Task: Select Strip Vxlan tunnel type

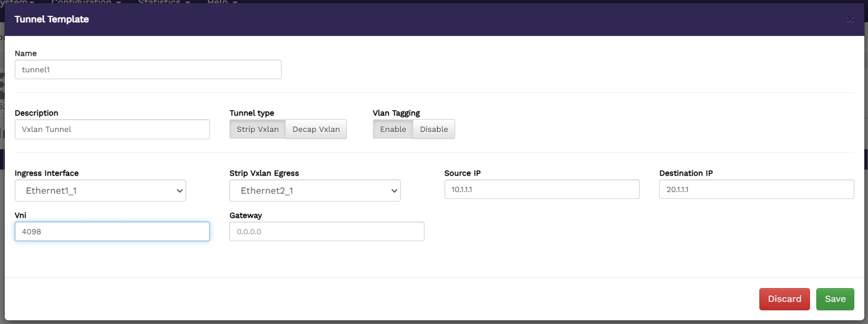Action: [257, 129]
